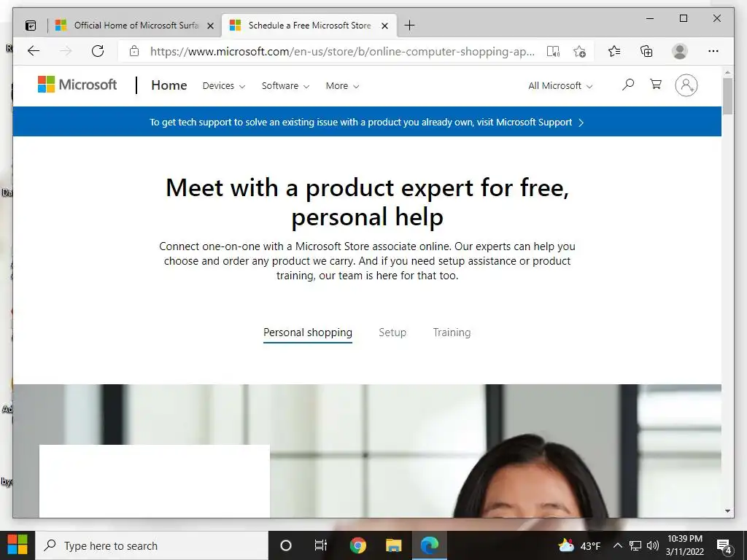Go back to the previous page
The width and height of the screenshot is (747, 560).
[x=34, y=51]
